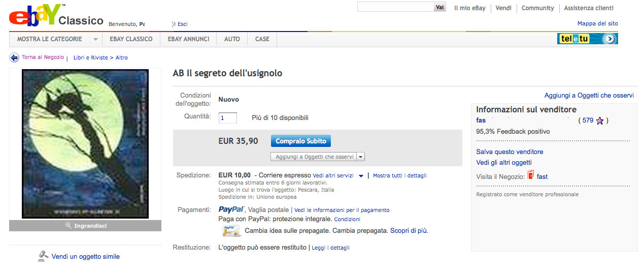Click the magnifier icon beside Ingrandisci
Image resolution: width=644 pixels, height=274 pixels.
pyautogui.click(x=69, y=226)
